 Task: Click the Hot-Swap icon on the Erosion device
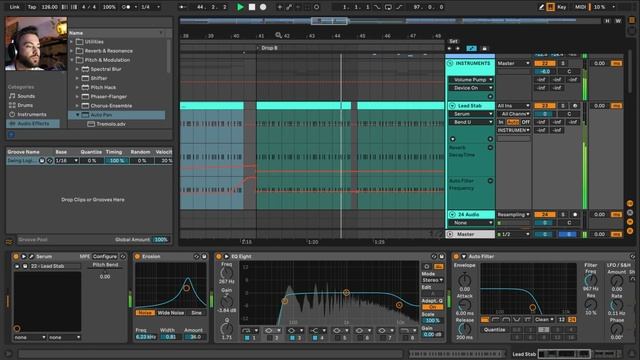[x=196, y=256]
